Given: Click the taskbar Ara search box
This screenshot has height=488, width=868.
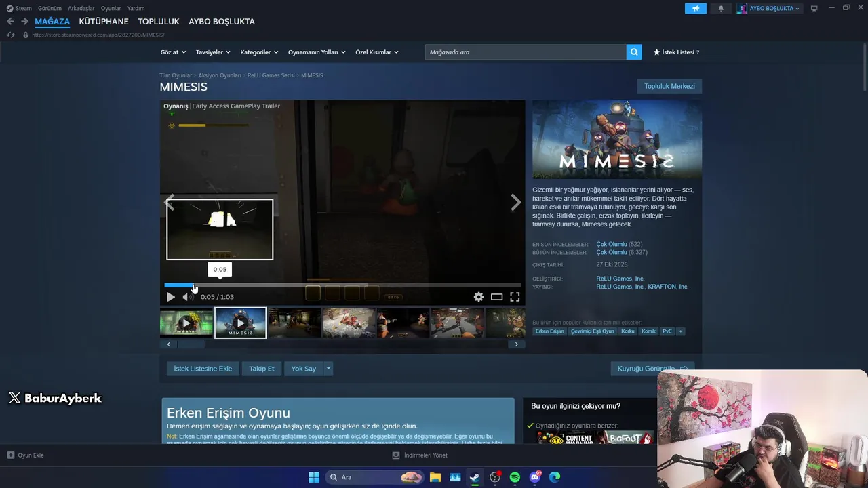Looking at the screenshot, I should [x=375, y=477].
